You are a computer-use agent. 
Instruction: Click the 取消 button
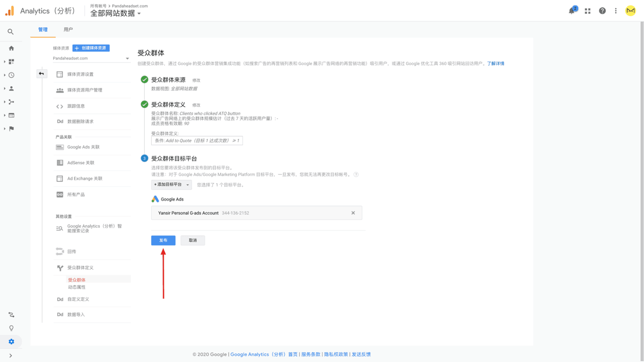(x=192, y=240)
